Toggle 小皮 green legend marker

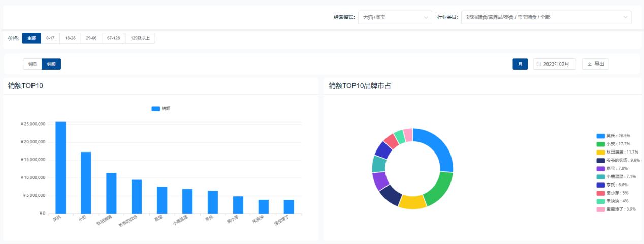pos(600,144)
